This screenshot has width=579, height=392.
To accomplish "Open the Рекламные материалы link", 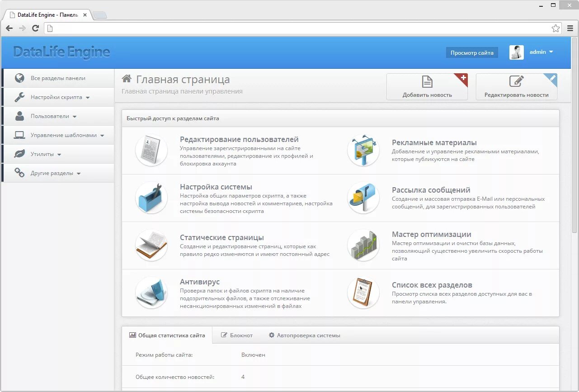I will (x=434, y=142).
